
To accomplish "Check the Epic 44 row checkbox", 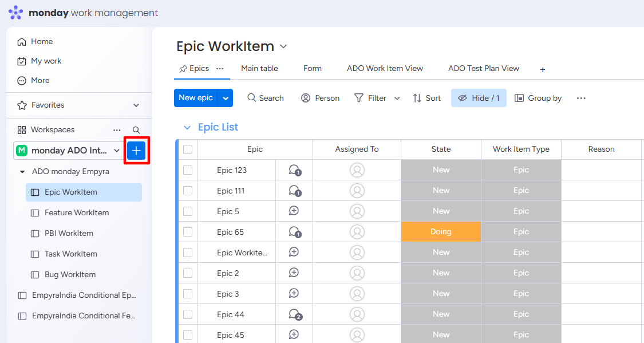I will point(188,315).
